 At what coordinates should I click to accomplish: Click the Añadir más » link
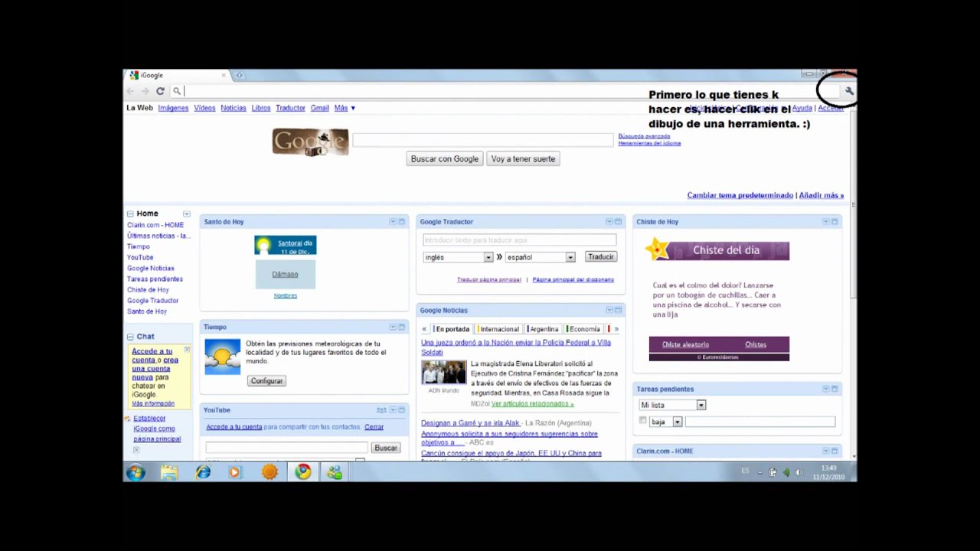(x=822, y=195)
